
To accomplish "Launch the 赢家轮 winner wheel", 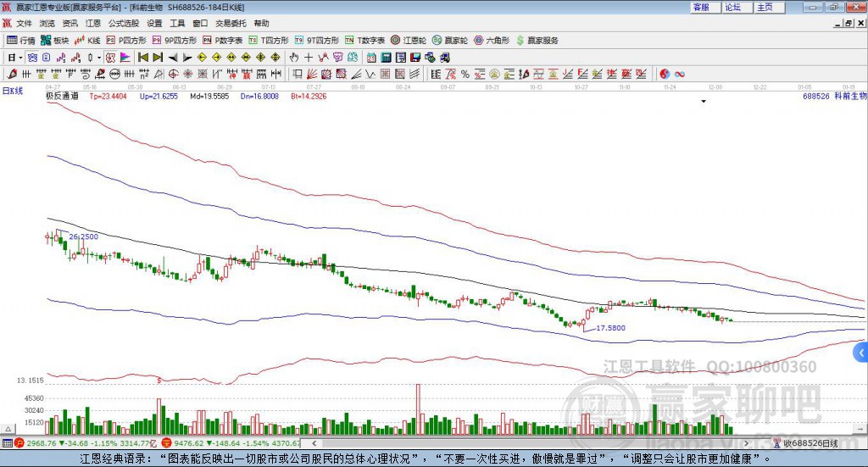I will [450, 41].
